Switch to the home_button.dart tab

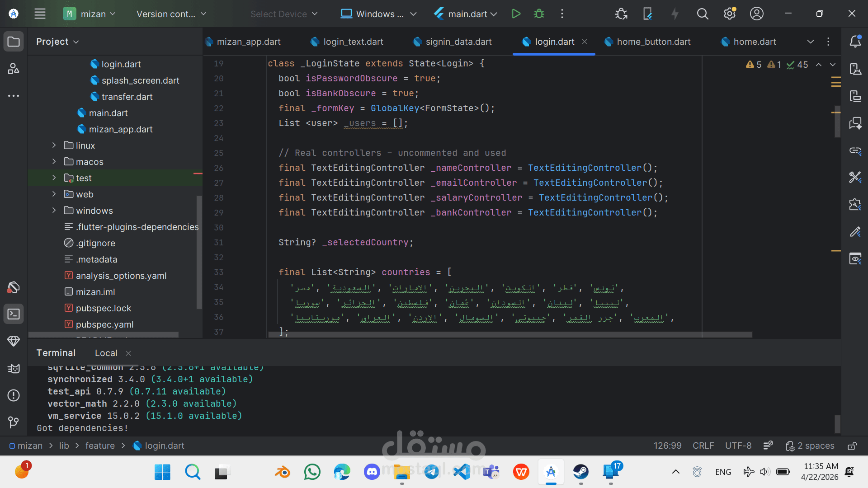(653, 42)
